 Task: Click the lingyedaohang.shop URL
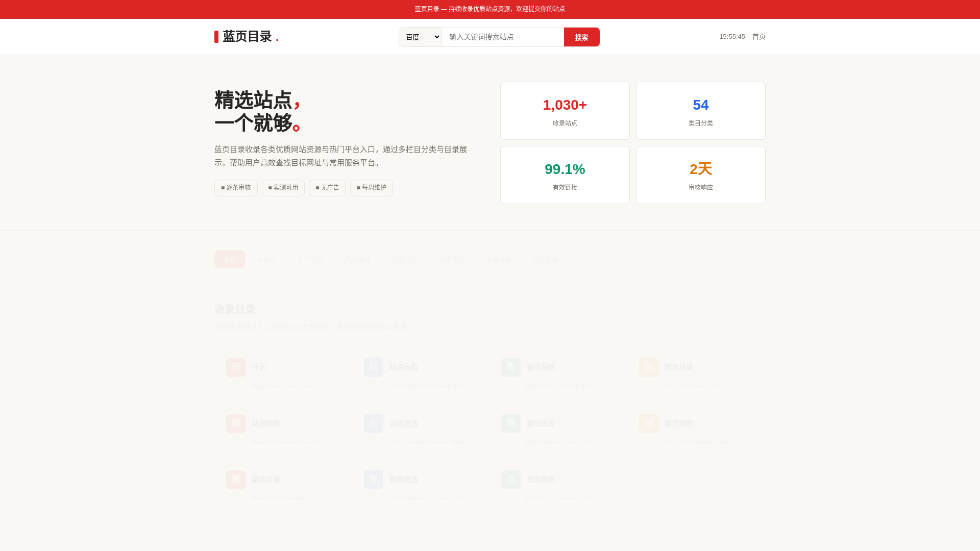coord(699,442)
